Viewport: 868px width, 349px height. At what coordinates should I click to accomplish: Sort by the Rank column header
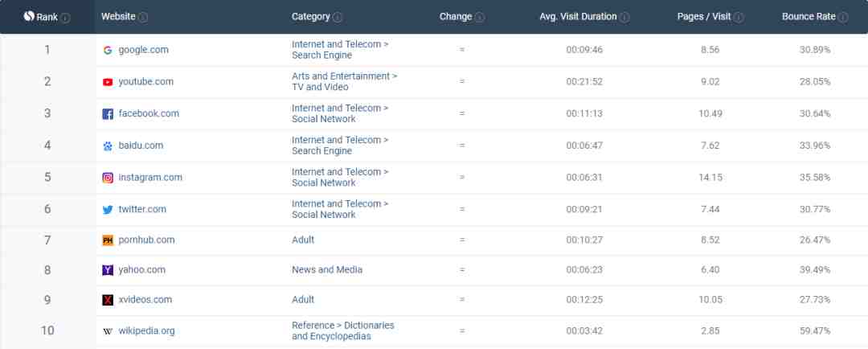click(47, 17)
